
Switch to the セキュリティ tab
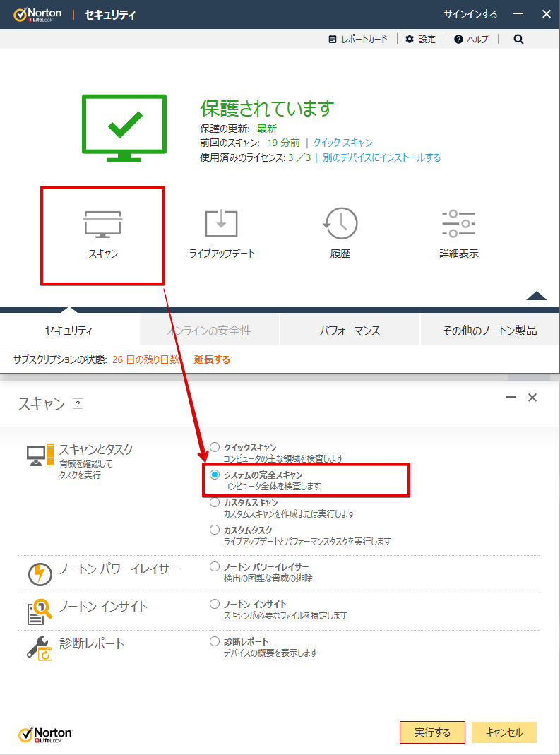click(x=69, y=331)
